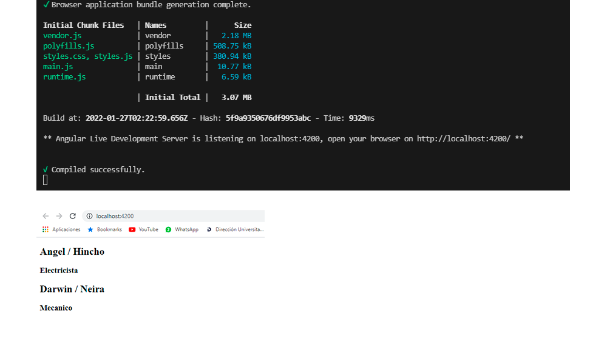Click the 6.59 kB size value

pos(236,76)
